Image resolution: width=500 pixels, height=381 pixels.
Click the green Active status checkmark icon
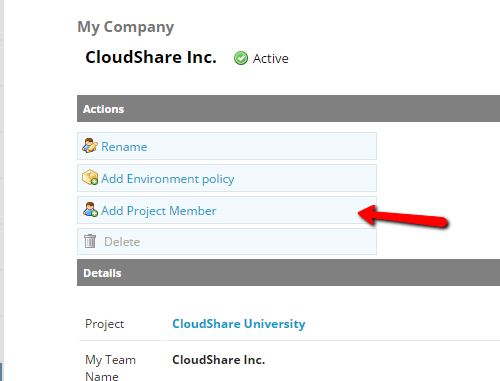pos(241,58)
